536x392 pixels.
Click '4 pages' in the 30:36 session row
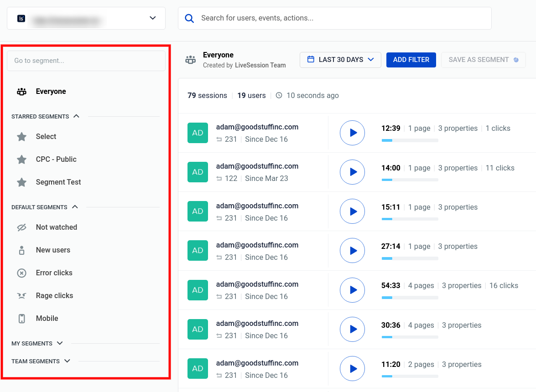(x=421, y=325)
